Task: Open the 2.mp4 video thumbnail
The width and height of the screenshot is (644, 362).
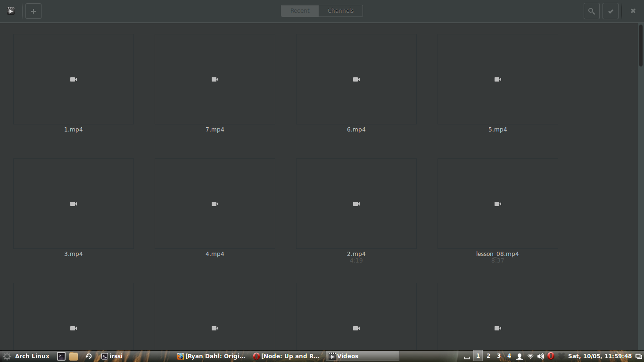Action: (356, 204)
